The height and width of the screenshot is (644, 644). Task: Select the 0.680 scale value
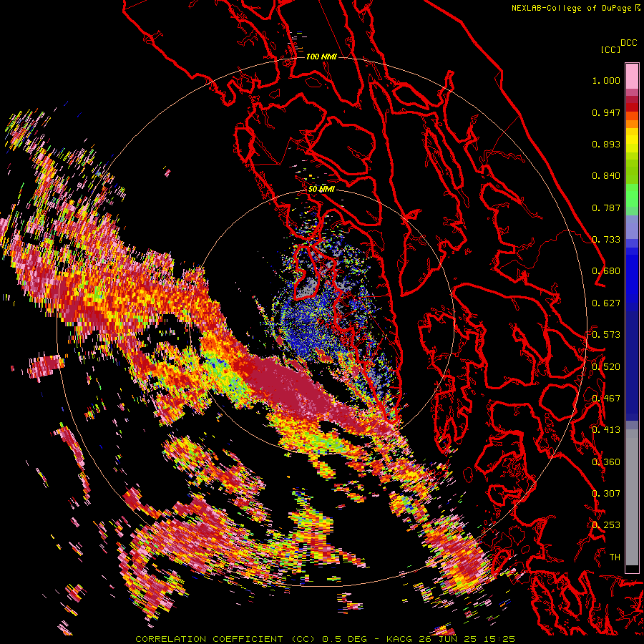pos(606,271)
